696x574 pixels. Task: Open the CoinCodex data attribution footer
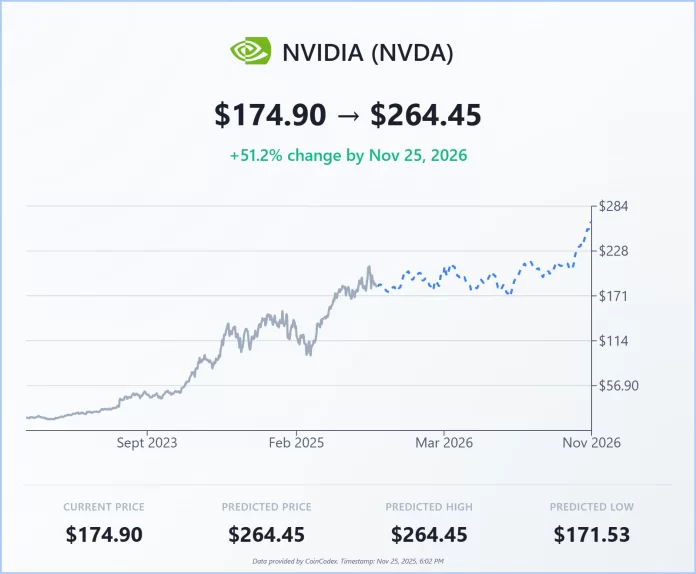(348, 563)
